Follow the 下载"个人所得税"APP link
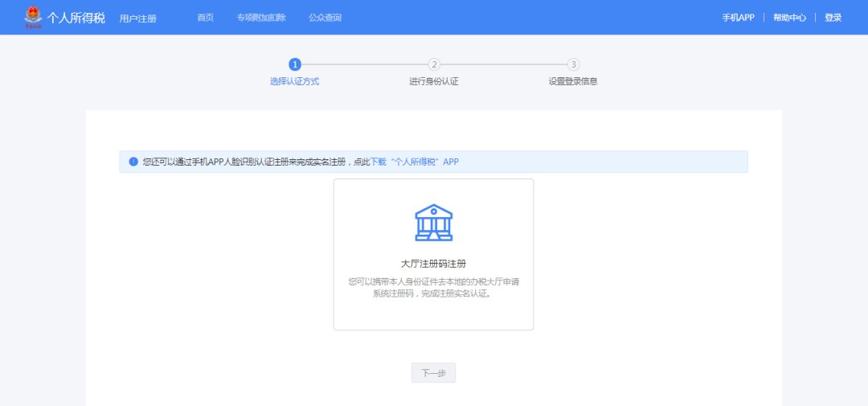Image resolution: width=868 pixels, height=406 pixels. click(x=414, y=162)
